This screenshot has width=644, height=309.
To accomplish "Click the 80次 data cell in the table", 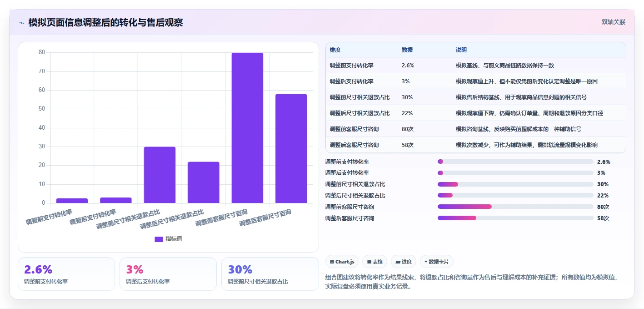I will 408,129.
